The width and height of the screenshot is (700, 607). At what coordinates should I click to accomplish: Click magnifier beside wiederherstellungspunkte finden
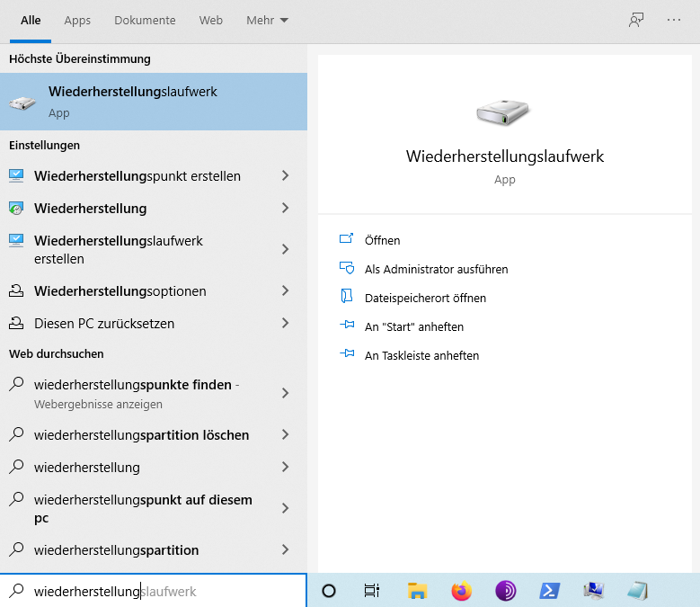pos(16,384)
